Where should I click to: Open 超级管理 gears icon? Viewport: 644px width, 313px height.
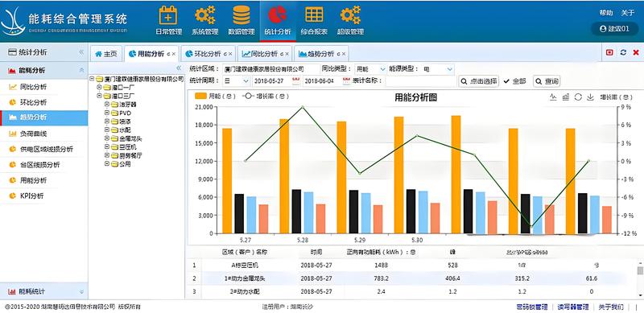click(x=350, y=14)
